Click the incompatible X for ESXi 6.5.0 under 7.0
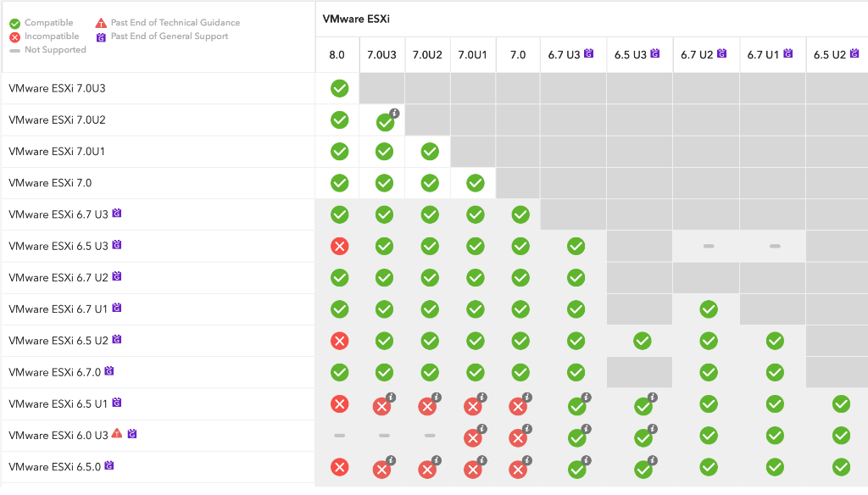The width and height of the screenshot is (868, 495). pos(518,470)
